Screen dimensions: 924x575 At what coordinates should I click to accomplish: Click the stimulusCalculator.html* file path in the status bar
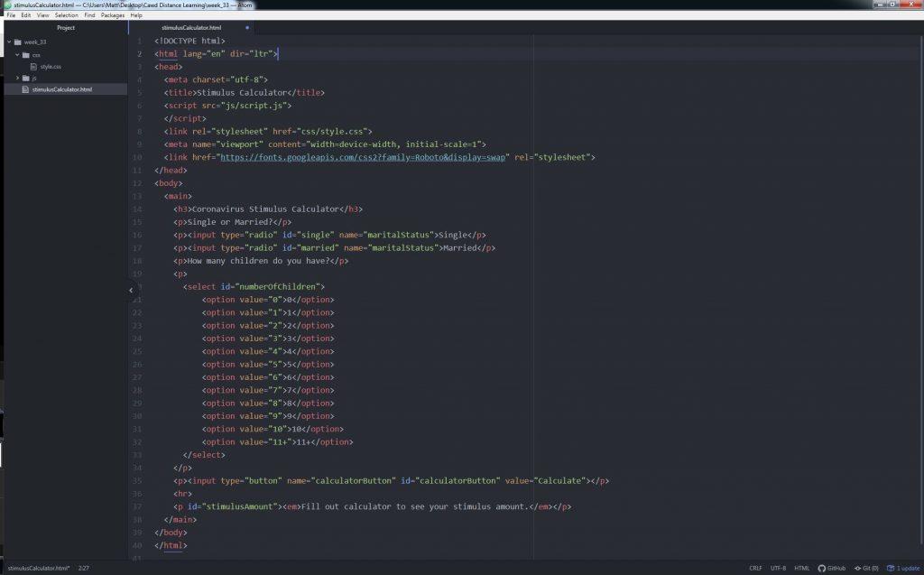point(38,569)
